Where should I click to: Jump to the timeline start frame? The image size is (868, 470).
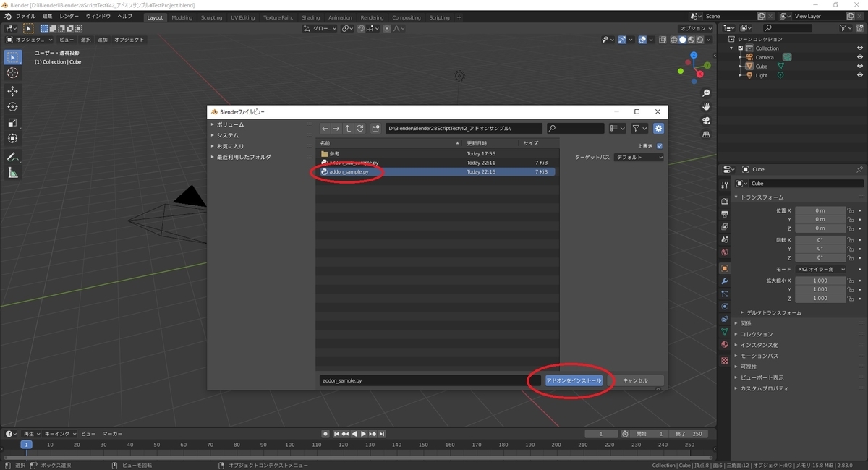[336, 434]
